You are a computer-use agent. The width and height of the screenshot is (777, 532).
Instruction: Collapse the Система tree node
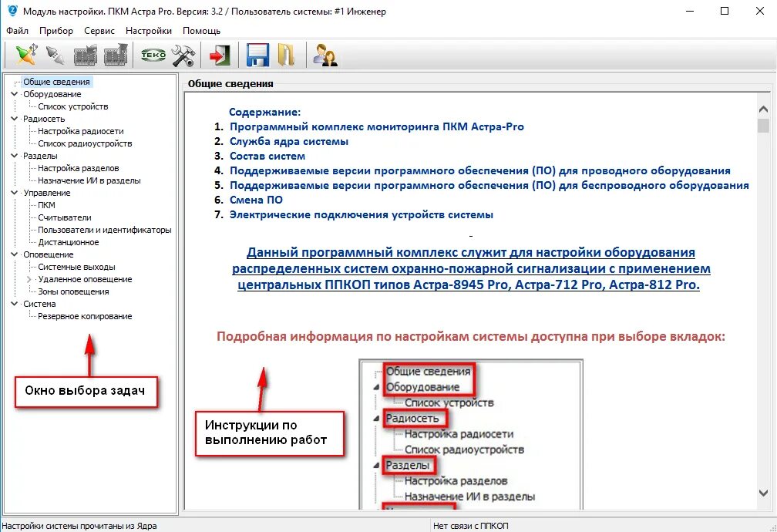click(15, 304)
